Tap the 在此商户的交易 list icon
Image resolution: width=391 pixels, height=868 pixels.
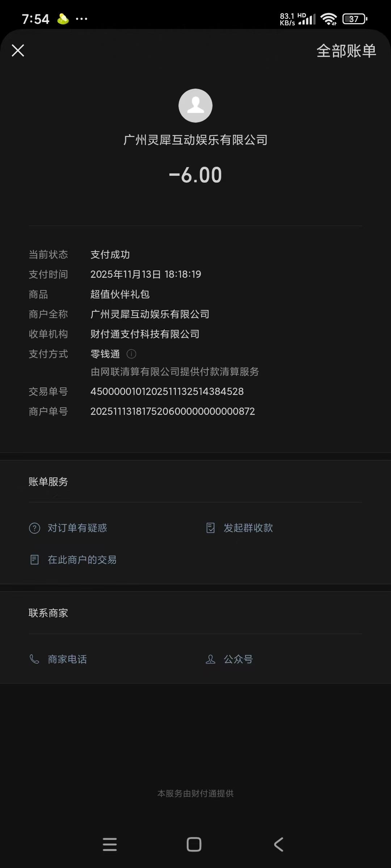34,560
